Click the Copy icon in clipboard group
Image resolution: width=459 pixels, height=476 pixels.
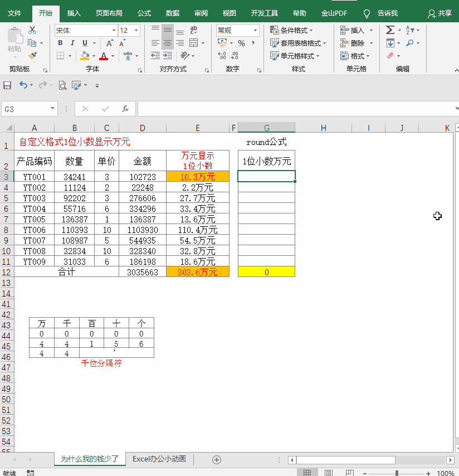32,43
